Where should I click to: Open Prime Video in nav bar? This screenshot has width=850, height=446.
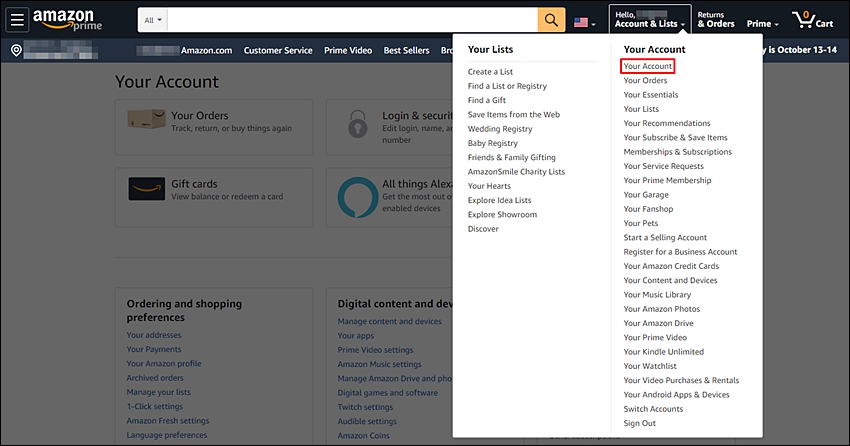tap(348, 50)
